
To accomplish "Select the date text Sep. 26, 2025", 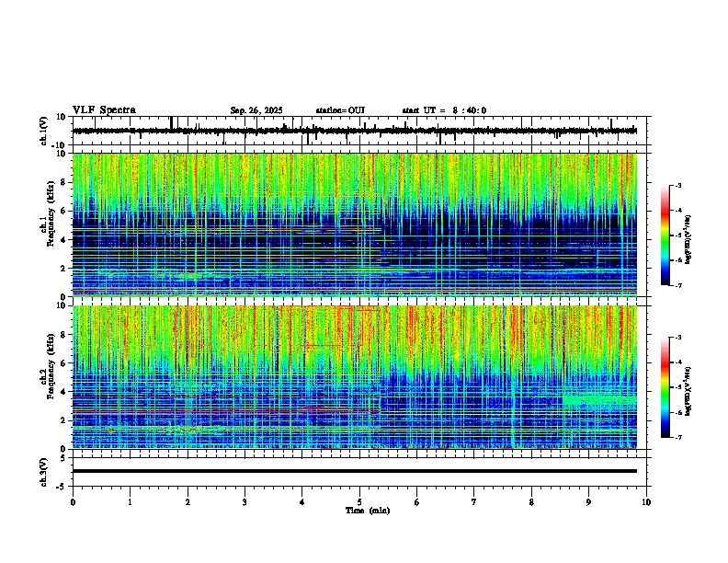I will [256, 110].
